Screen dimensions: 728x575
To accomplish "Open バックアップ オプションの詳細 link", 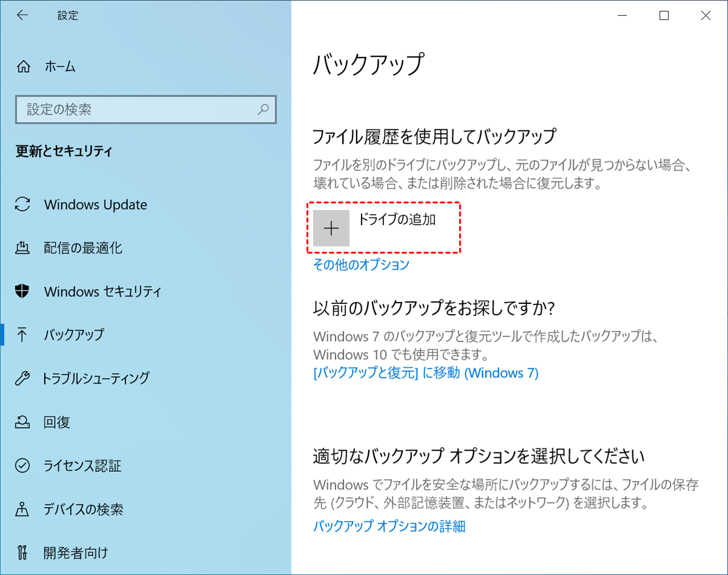I will tap(389, 526).
